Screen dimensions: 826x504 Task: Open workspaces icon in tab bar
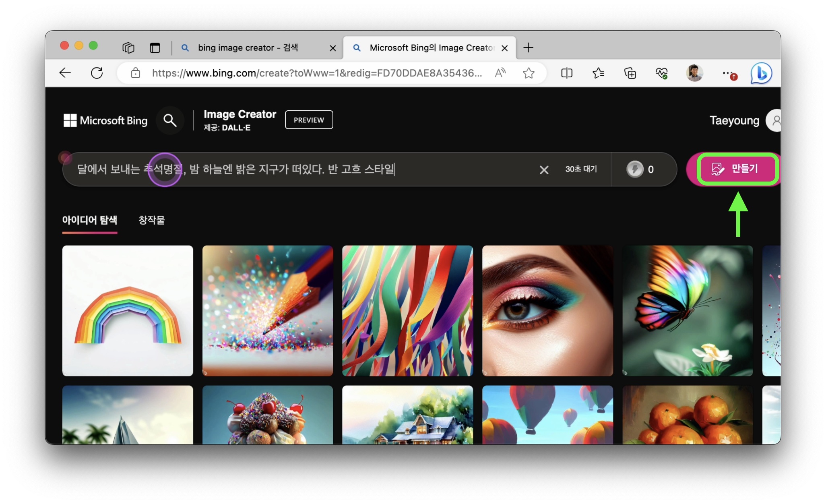[128, 48]
